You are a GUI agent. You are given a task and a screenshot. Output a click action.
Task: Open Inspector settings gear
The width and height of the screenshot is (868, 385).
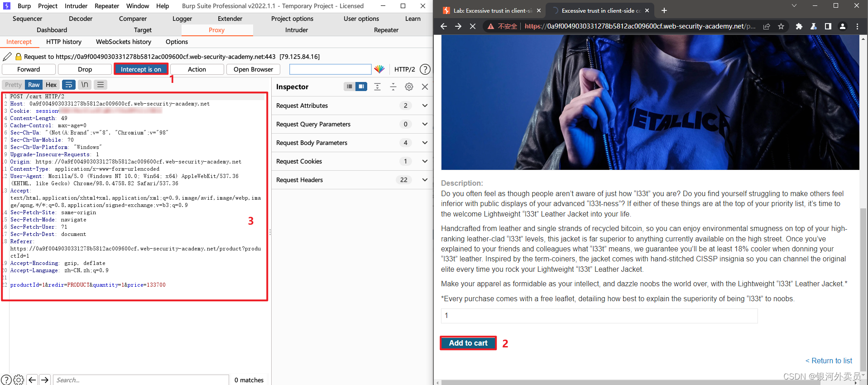coord(409,87)
